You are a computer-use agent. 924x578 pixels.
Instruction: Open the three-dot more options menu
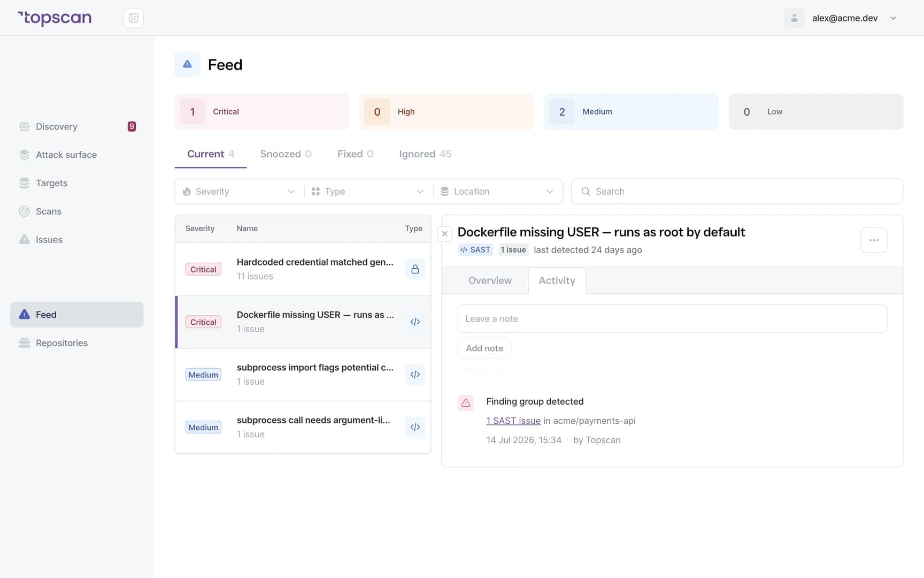click(874, 240)
